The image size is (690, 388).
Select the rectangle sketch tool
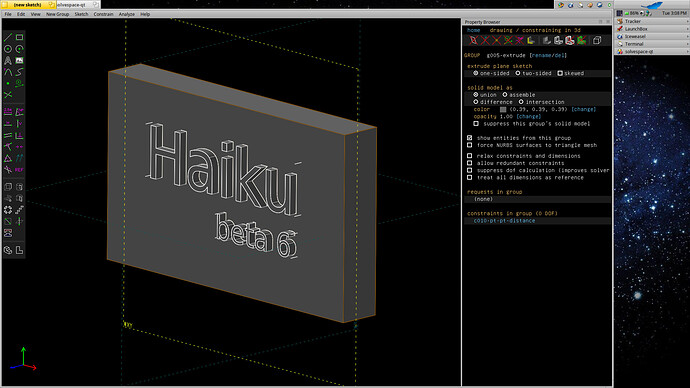click(19, 37)
